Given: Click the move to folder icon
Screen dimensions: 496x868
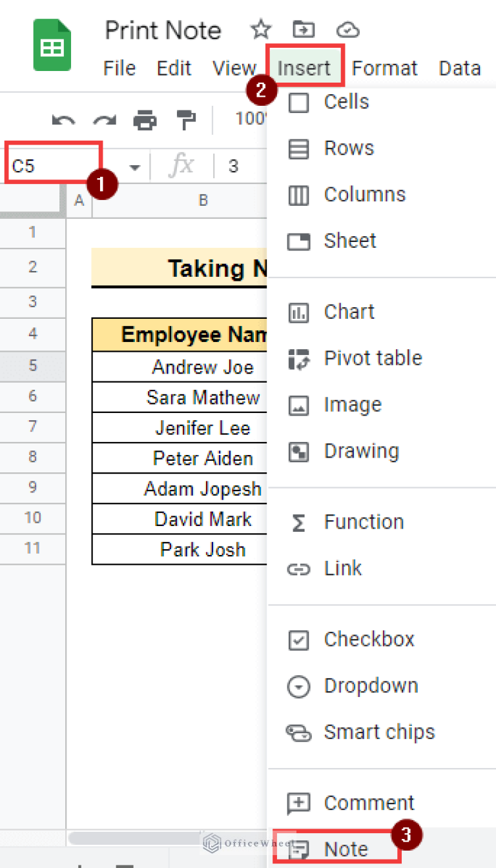Looking at the screenshot, I should coord(304,30).
